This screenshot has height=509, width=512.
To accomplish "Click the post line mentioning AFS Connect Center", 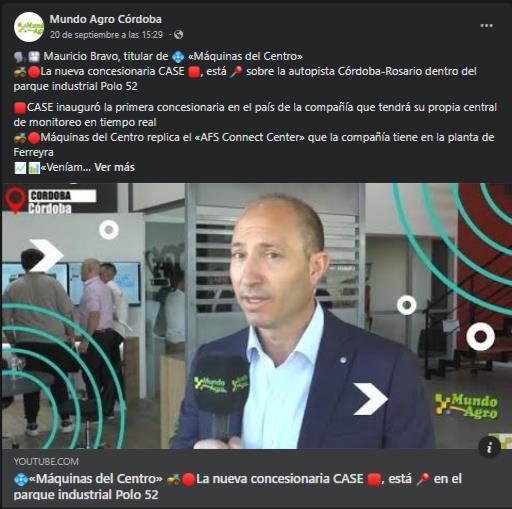I will click(x=254, y=144).
